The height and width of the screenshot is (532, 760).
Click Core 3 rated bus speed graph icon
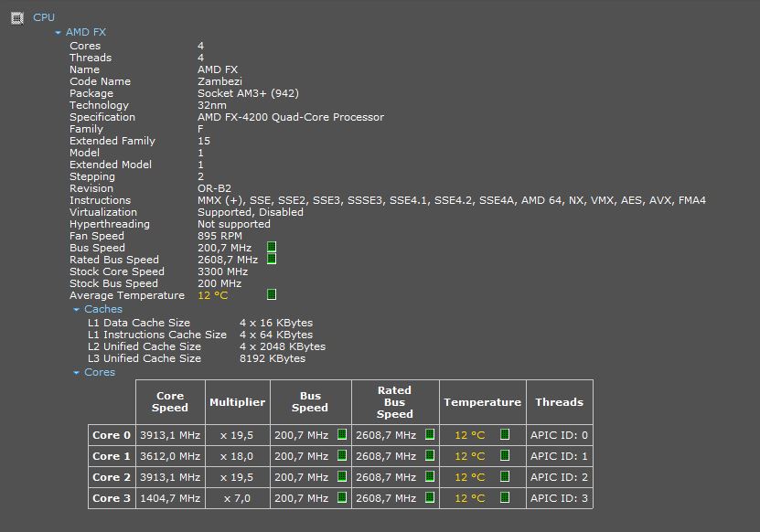tap(430, 497)
